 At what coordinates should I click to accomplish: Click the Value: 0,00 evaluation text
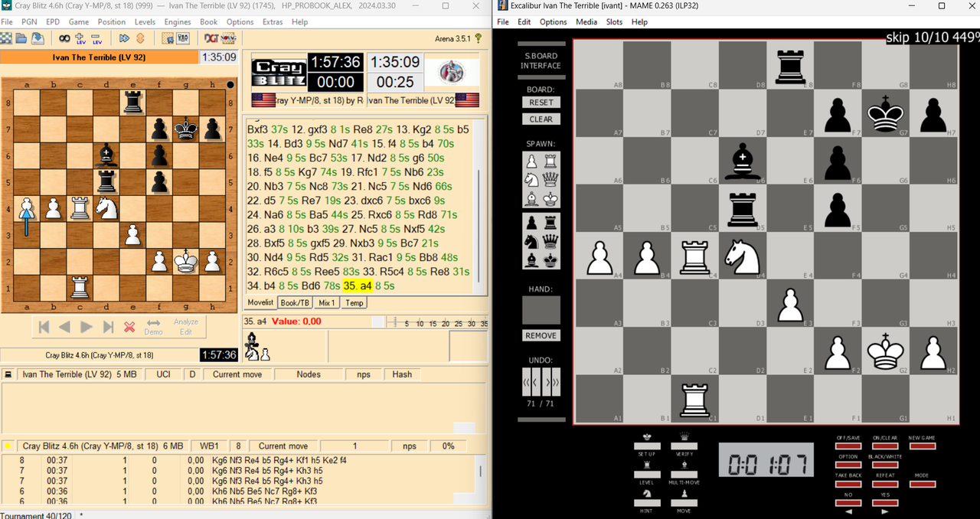pos(296,322)
